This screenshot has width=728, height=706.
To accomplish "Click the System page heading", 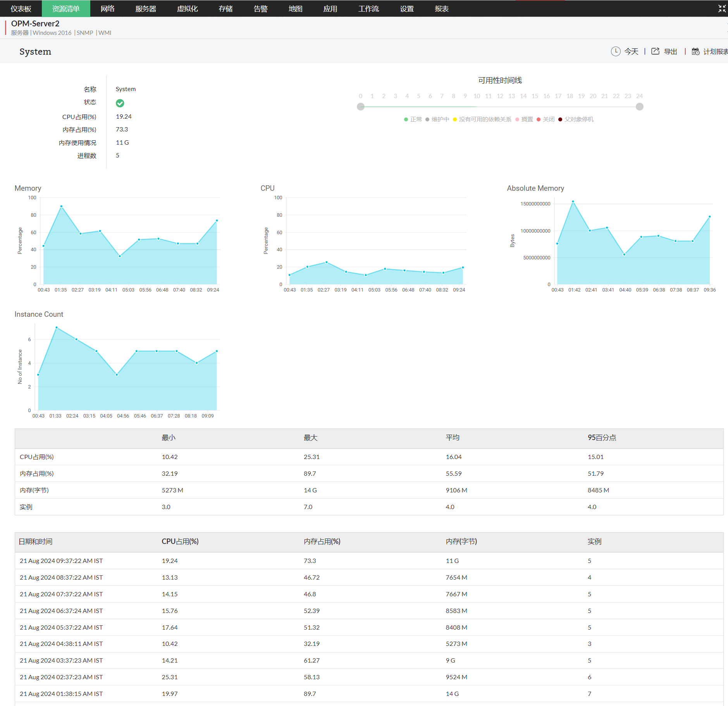I will pos(35,52).
